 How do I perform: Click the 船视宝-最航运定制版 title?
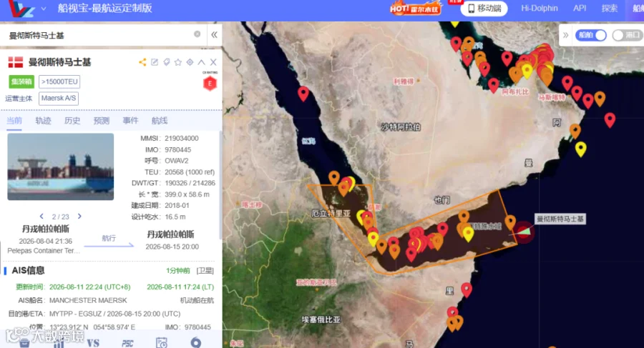tap(105, 8)
